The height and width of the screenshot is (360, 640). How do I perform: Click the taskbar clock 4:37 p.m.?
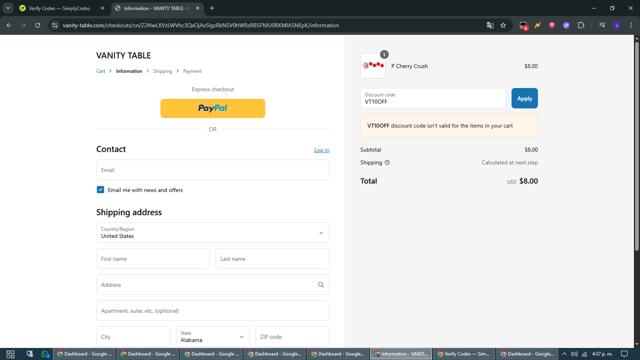pyautogui.click(x=602, y=354)
